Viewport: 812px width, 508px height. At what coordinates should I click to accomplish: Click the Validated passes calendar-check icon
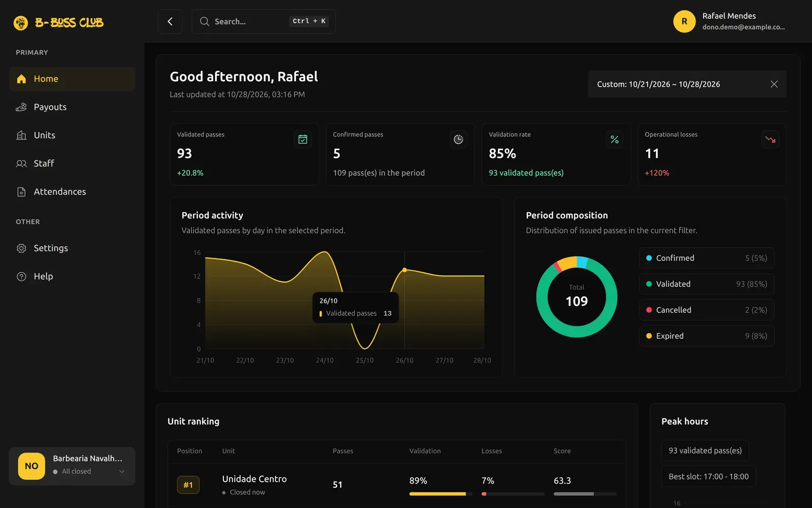(302, 139)
